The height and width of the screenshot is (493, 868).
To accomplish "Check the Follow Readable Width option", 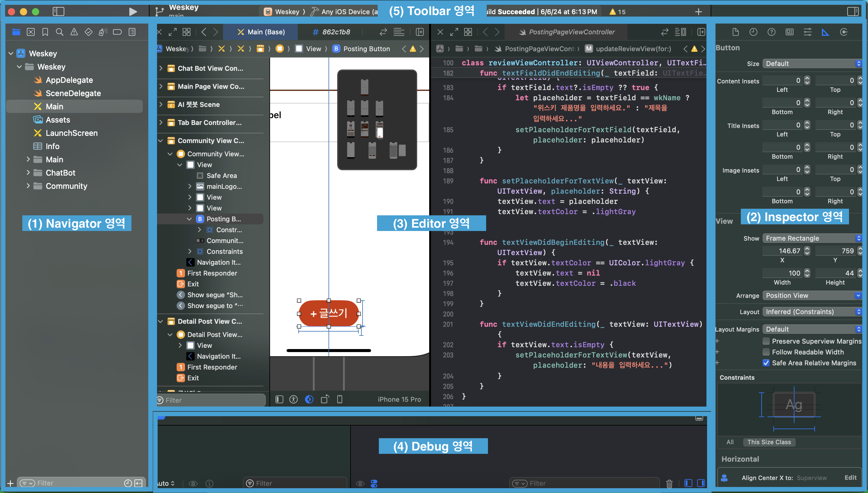I will coord(766,352).
